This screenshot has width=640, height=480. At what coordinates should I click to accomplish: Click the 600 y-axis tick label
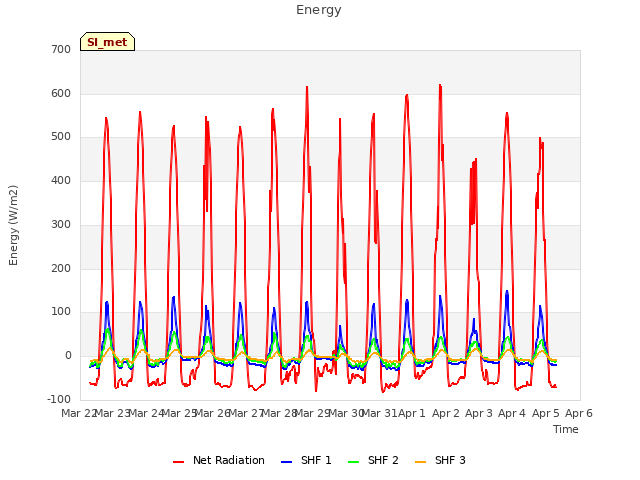(x=61, y=93)
